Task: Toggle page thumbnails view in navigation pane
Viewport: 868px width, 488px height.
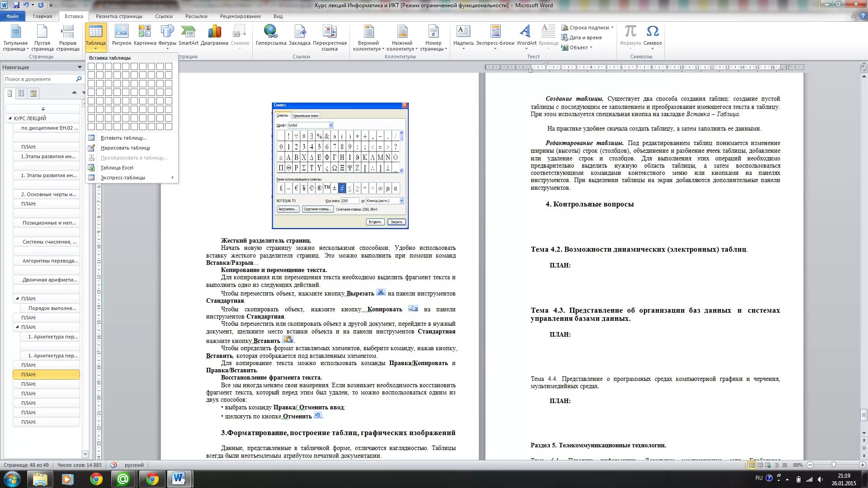Action: [21, 93]
